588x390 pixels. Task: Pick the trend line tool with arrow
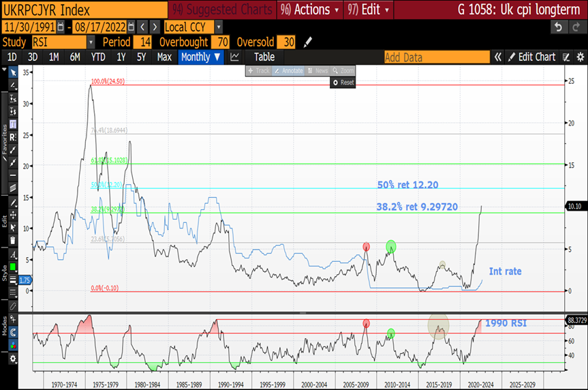pos(13,150)
